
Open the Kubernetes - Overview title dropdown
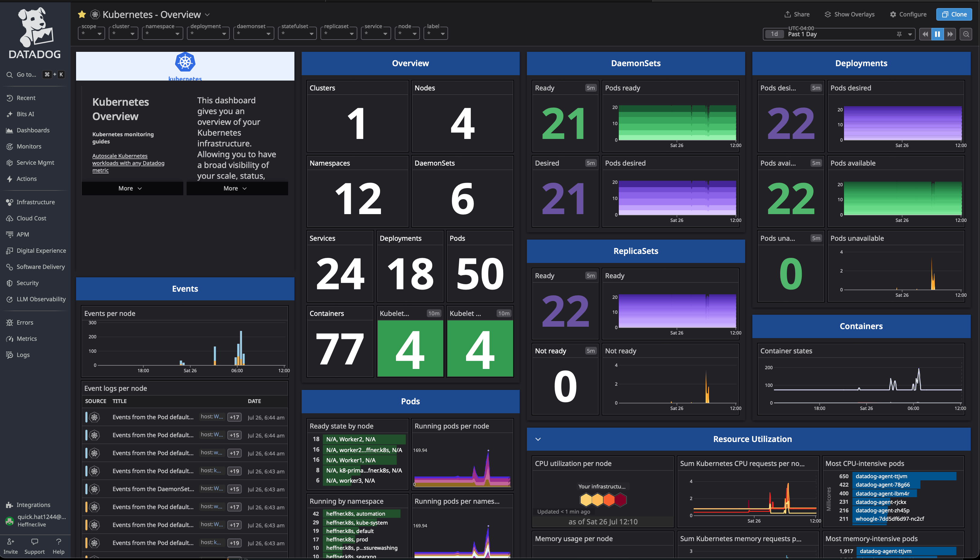point(207,15)
